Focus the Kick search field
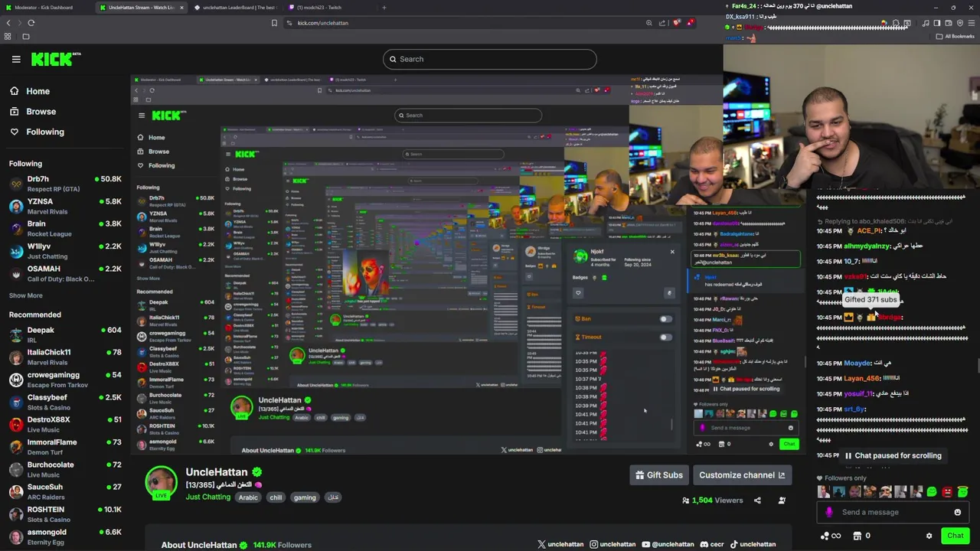 490,59
